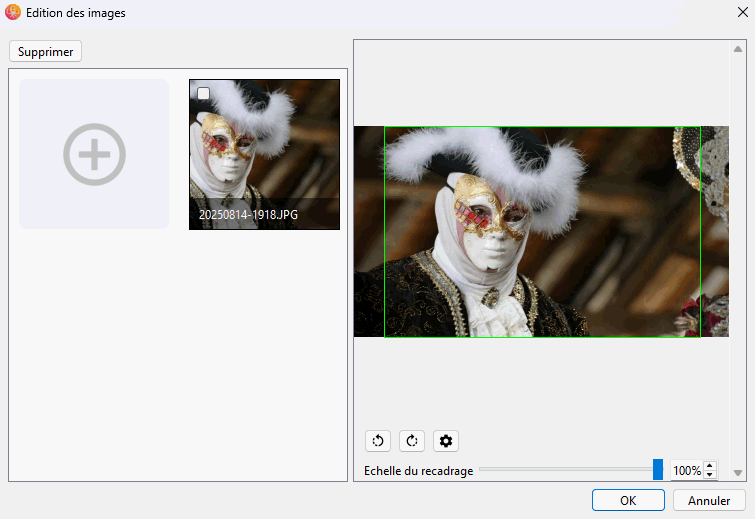
Task: Confirm edits with the OK button
Action: point(628,500)
